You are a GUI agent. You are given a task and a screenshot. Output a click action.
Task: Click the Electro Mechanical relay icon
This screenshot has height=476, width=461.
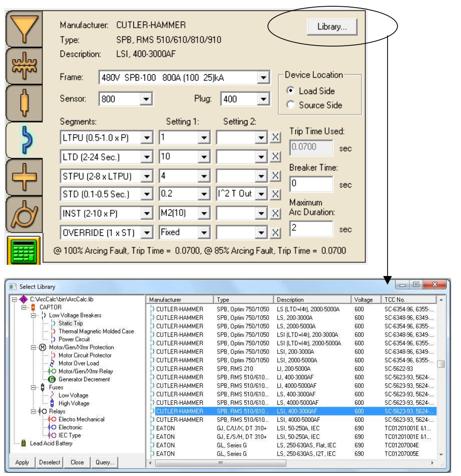[x=52, y=419]
